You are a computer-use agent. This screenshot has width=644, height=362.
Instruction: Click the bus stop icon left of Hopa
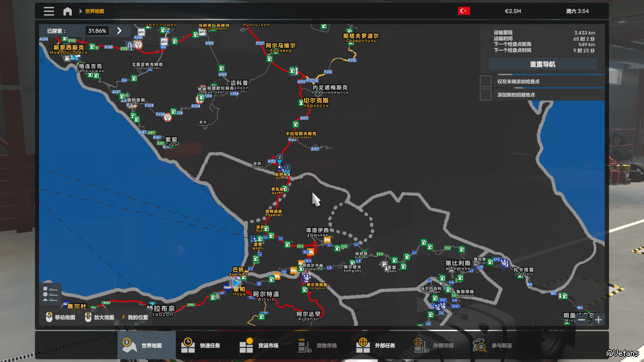click(228, 287)
